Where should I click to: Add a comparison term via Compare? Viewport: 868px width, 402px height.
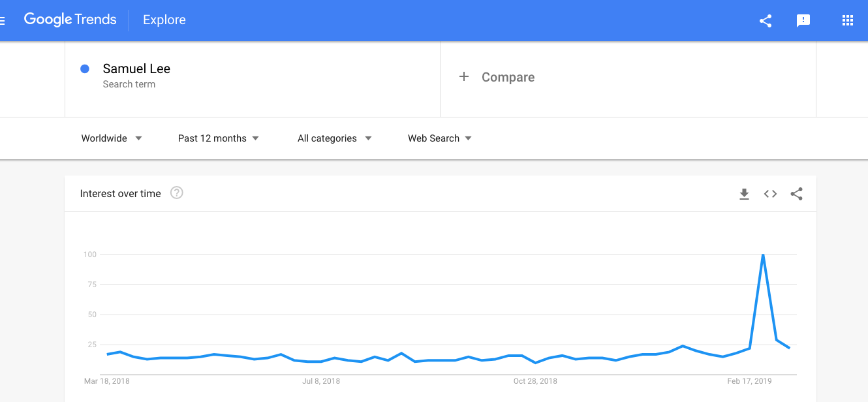(x=628, y=77)
